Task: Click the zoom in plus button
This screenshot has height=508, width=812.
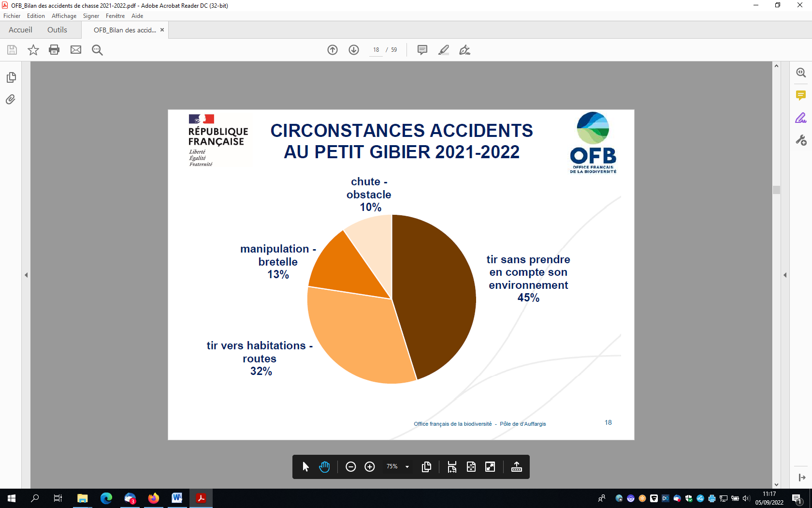Action: coord(370,467)
